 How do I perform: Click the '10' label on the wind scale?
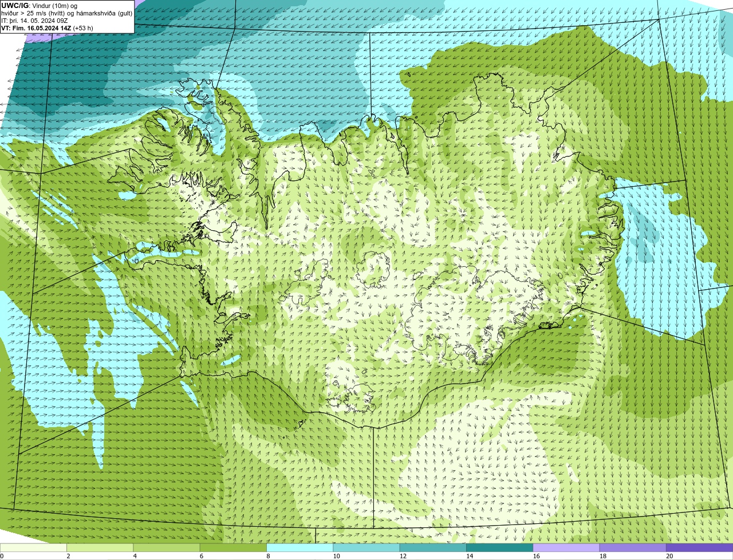[336, 556]
